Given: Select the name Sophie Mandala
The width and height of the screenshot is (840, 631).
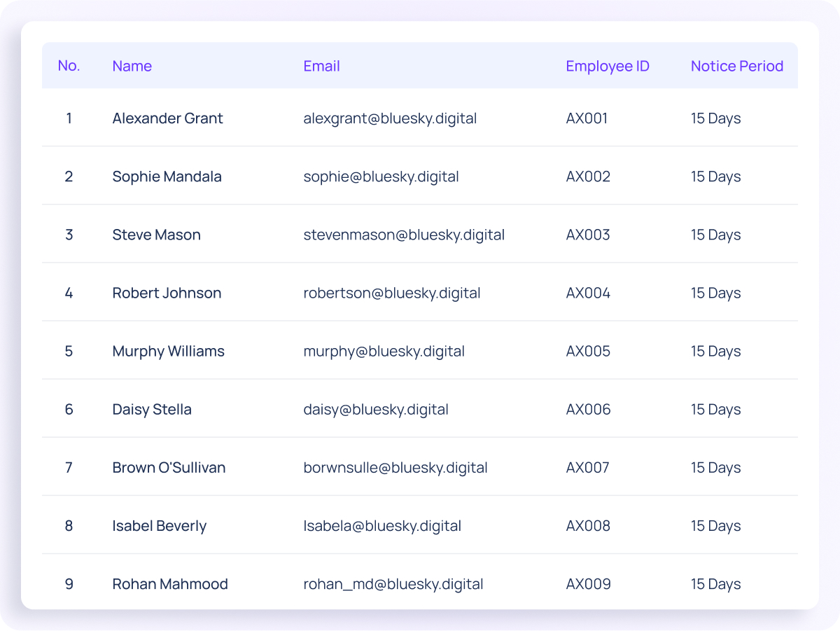Looking at the screenshot, I should (167, 176).
